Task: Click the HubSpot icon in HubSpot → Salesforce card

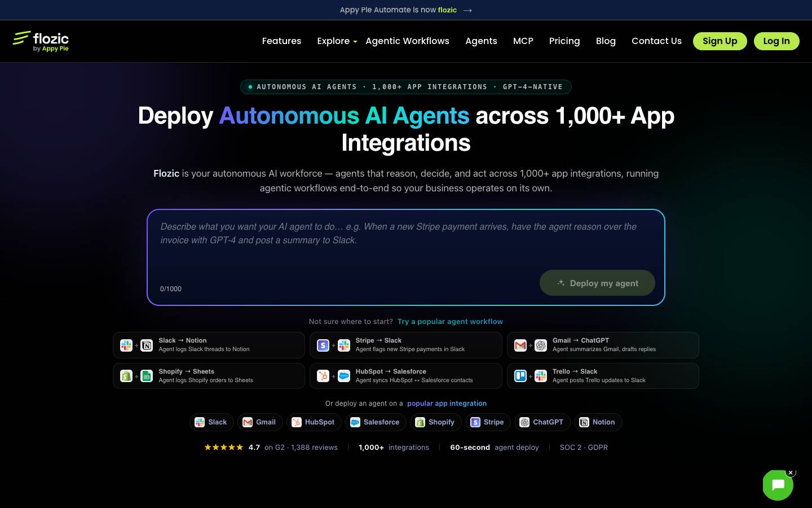Action: click(x=323, y=376)
